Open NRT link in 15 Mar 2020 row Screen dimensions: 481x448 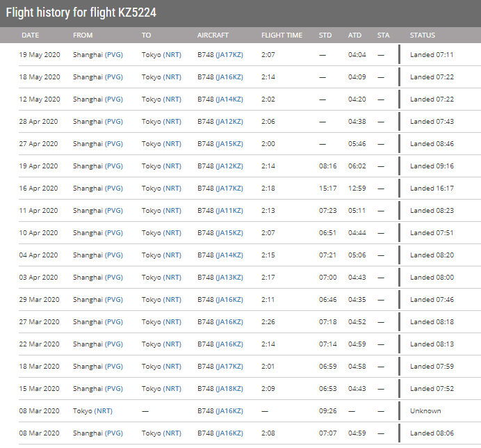pos(172,389)
